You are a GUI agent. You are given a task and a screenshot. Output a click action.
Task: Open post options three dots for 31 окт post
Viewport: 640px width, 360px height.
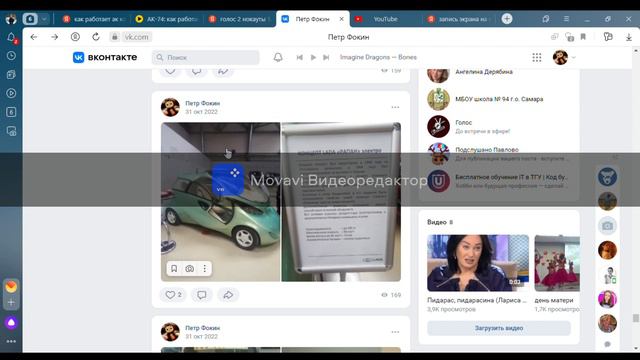point(395,107)
